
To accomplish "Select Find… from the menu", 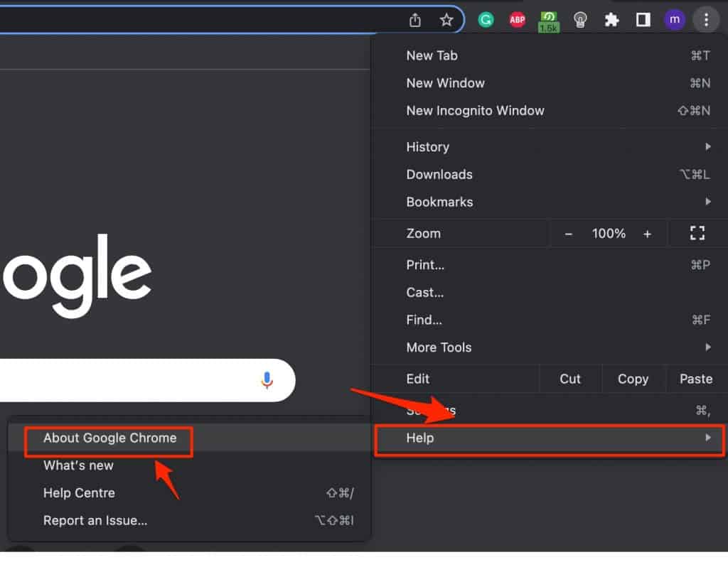I will click(x=550, y=320).
